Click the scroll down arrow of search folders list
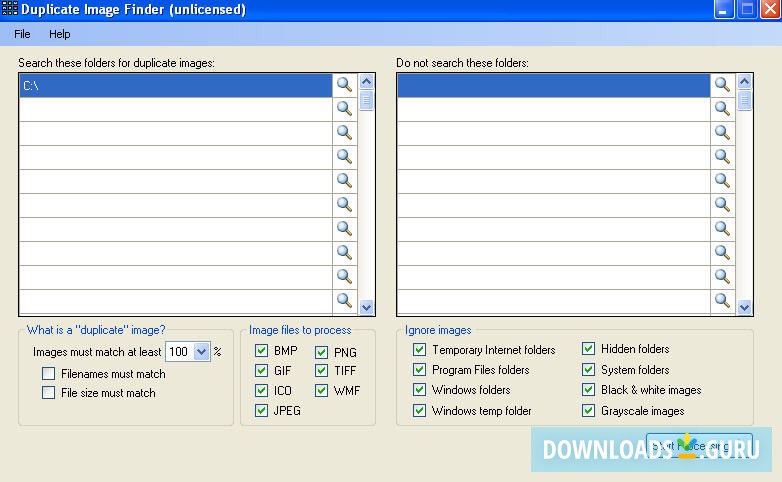This screenshot has height=482, width=782. point(366,307)
